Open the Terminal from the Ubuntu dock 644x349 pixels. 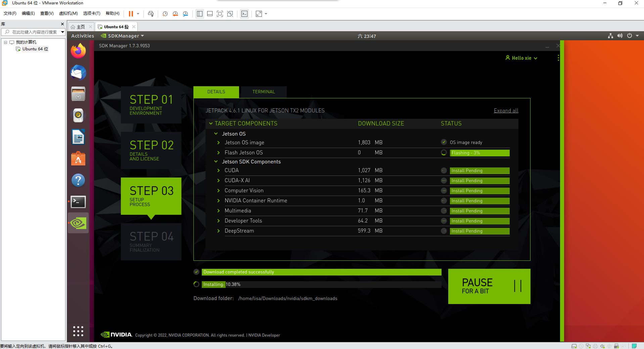78,202
